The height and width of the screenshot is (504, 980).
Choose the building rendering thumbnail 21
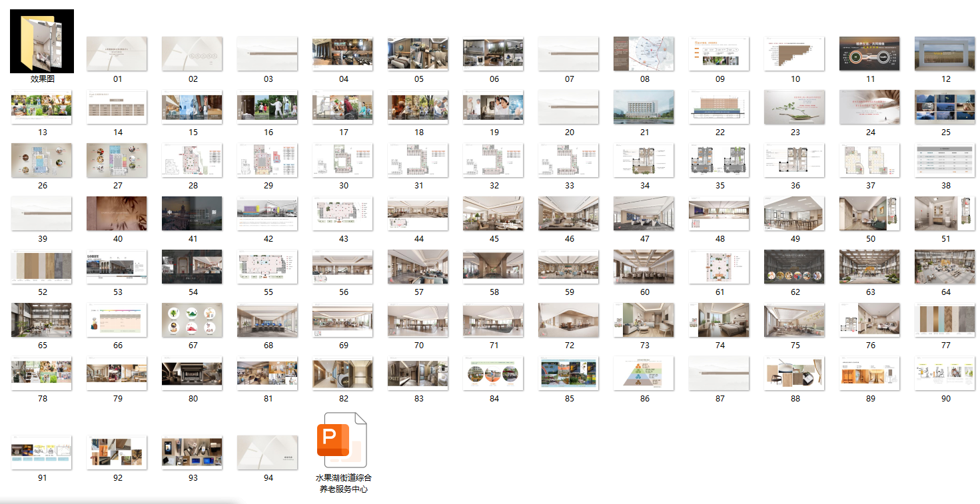point(644,107)
